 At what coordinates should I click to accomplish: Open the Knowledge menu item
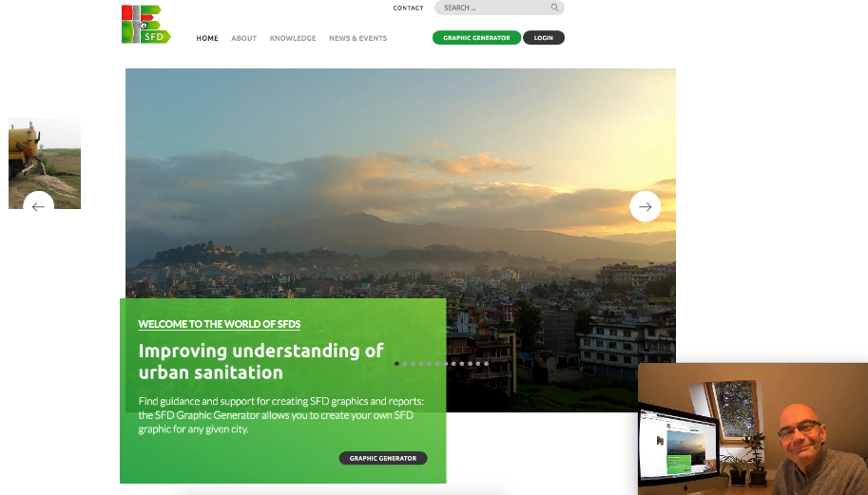293,38
